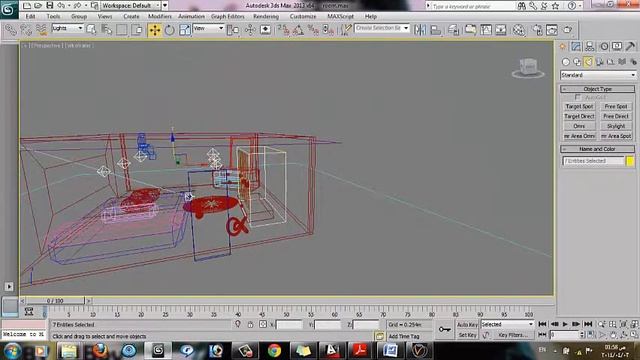Open the View reference coordinate dropdown
This screenshot has height=360, width=640.
209,28
